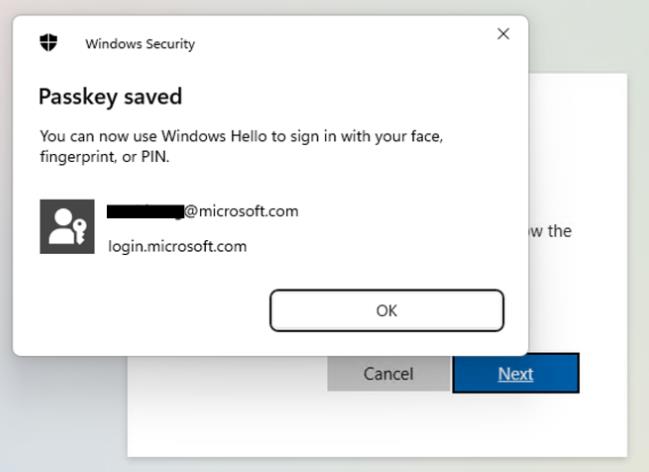
Task: Select the @microsoft.com email address
Action: [x=242, y=211]
